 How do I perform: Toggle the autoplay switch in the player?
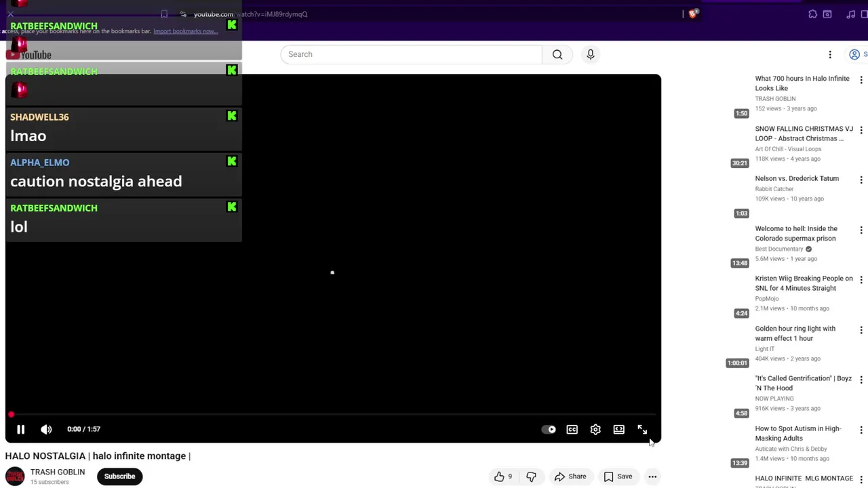coord(549,429)
